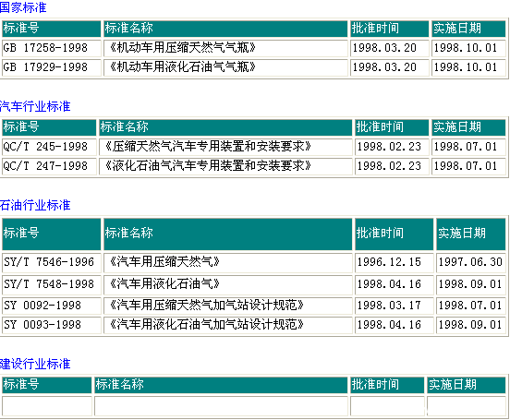Select standard number QC/T 247-1998
The width and height of the screenshot is (510, 420).
point(45,166)
